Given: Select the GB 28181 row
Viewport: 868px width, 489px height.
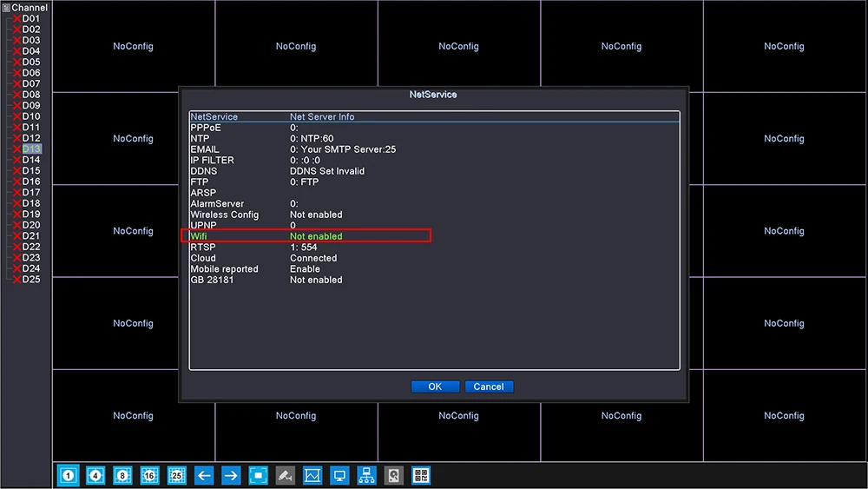Looking at the screenshot, I should [x=435, y=281].
